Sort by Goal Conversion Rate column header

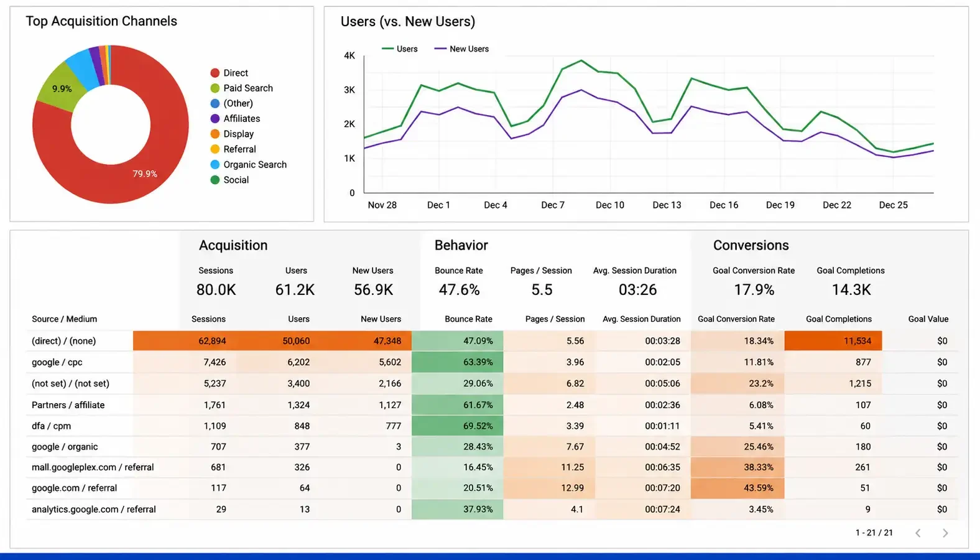click(736, 319)
